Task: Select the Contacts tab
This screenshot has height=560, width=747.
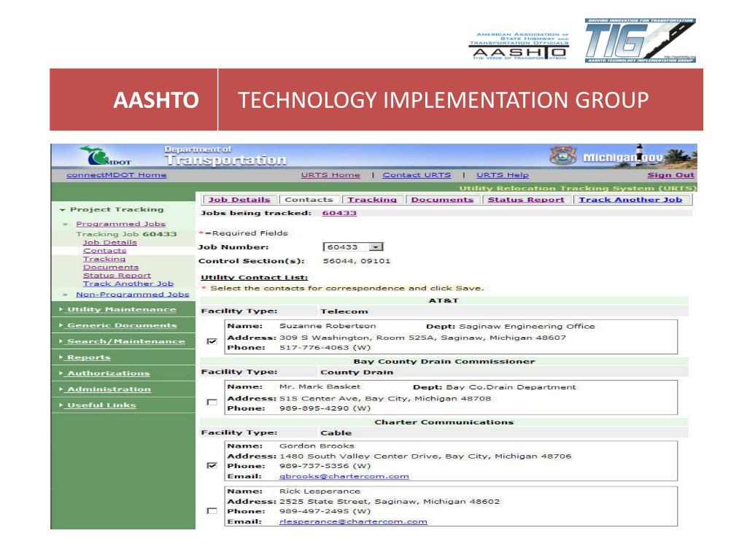Action: point(309,200)
